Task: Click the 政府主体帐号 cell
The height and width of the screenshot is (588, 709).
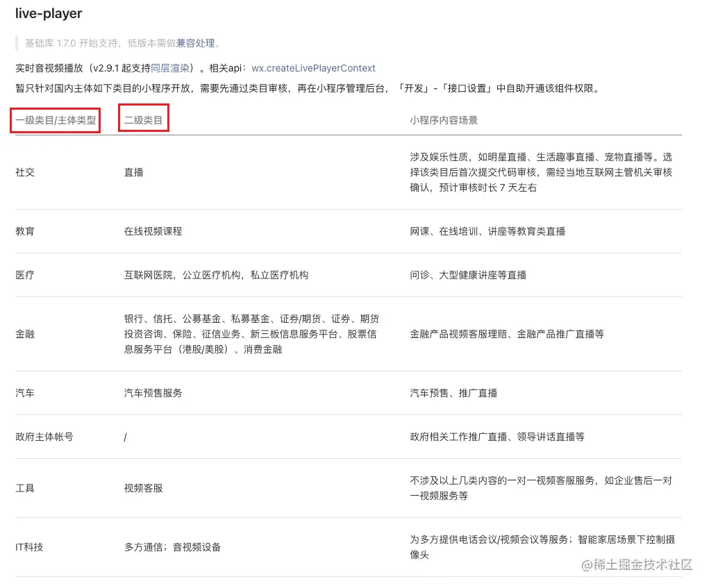Action: pyautogui.click(x=44, y=437)
